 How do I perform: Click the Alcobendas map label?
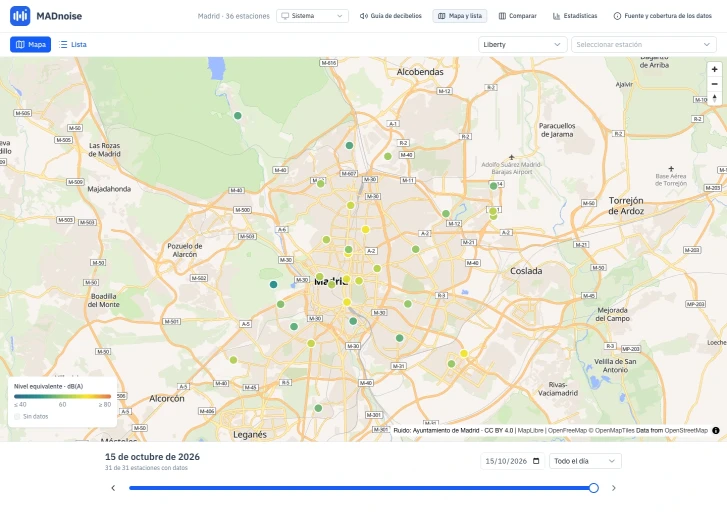[420, 72]
